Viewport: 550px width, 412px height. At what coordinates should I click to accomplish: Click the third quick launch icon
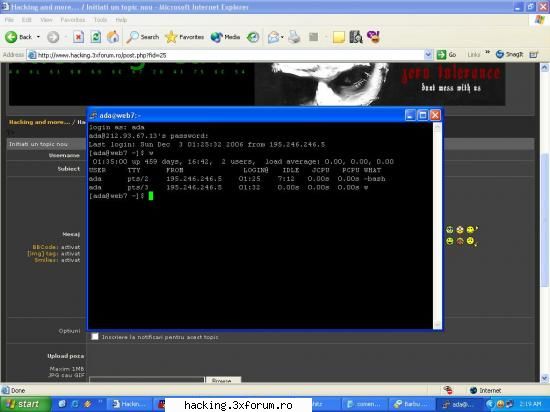pyautogui.click(x=87, y=404)
